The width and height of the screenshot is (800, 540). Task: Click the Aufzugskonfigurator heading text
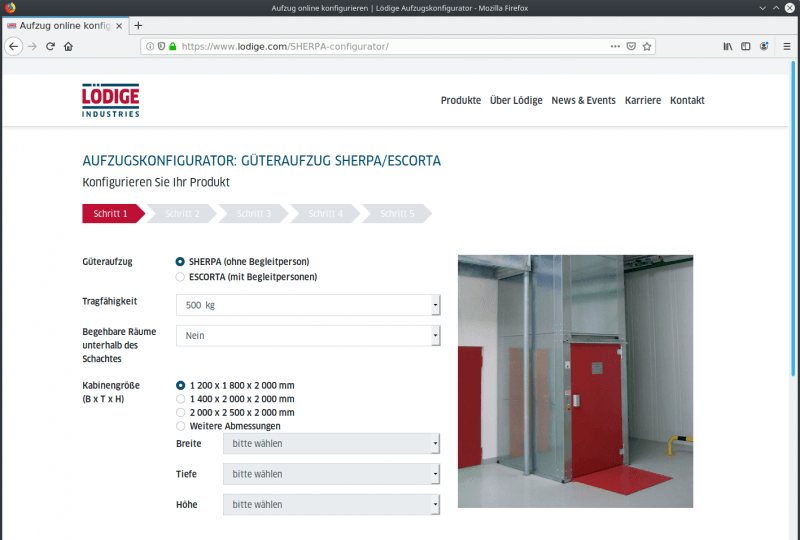[x=261, y=161]
